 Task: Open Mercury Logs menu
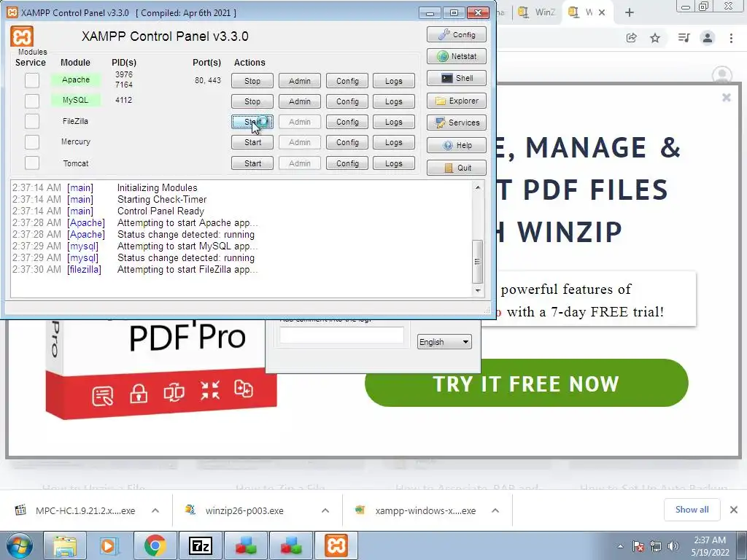(393, 142)
